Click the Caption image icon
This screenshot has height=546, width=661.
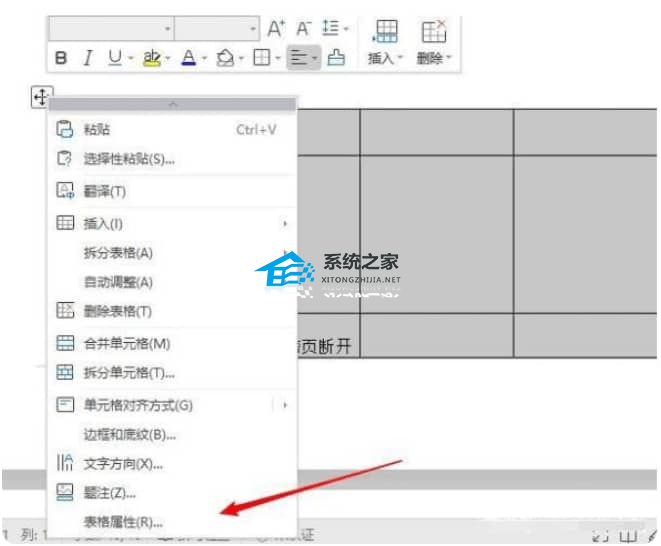coord(65,492)
